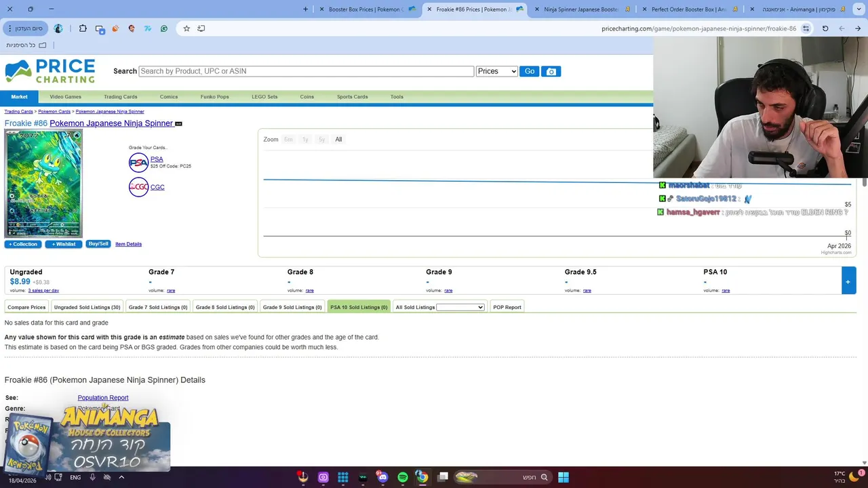Expand more grades with the blue plus button
The width and height of the screenshot is (868, 488).
pos(848,281)
